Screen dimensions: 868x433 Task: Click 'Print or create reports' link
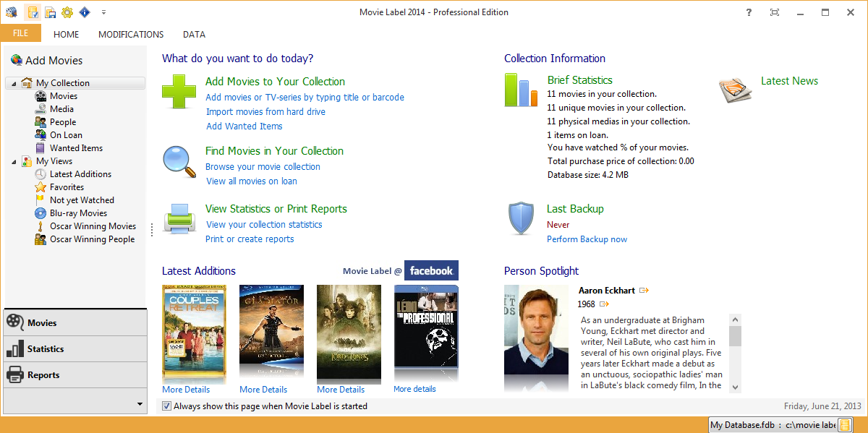pyautogui.click(x=250, y=239)
